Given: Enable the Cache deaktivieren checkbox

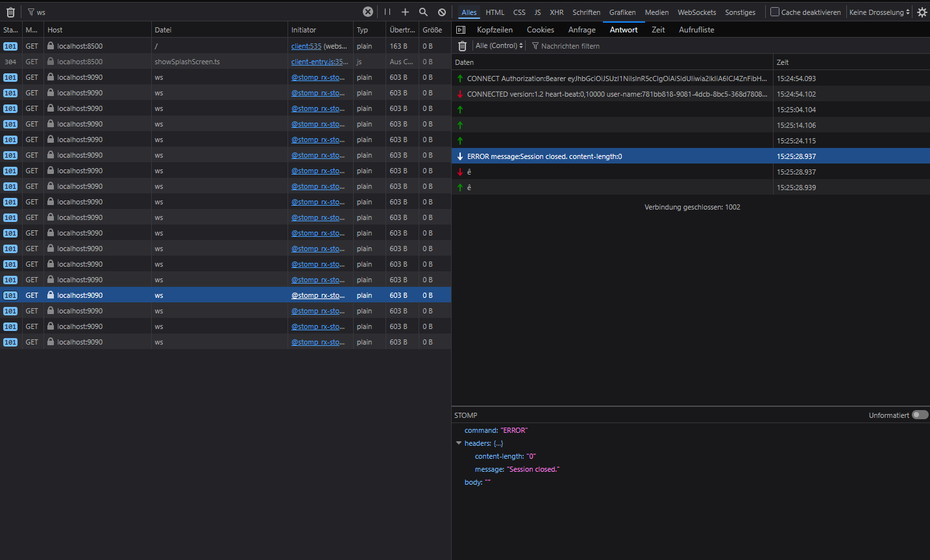Looking at the screenshot, I should [774, 12].
